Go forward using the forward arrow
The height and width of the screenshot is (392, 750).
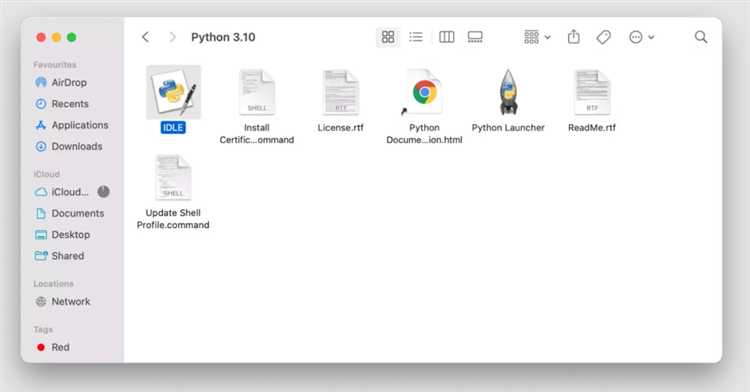coord(172,37)
